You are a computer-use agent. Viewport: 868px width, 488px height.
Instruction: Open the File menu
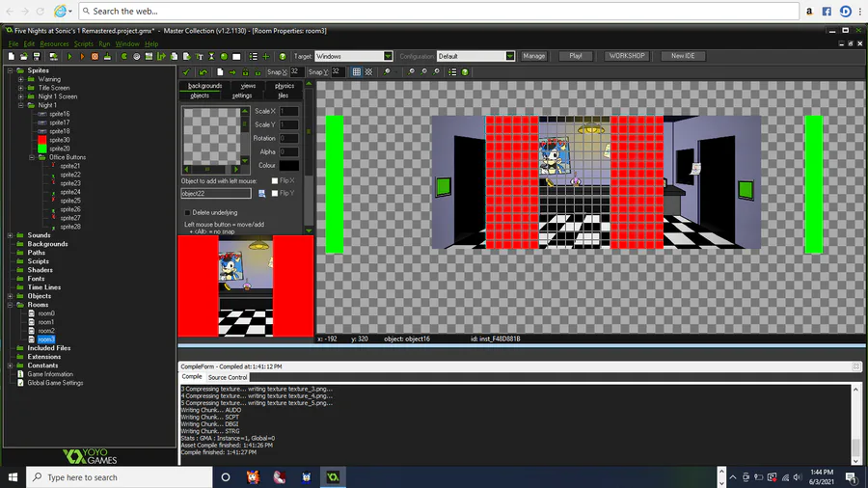tap(14, 43)
